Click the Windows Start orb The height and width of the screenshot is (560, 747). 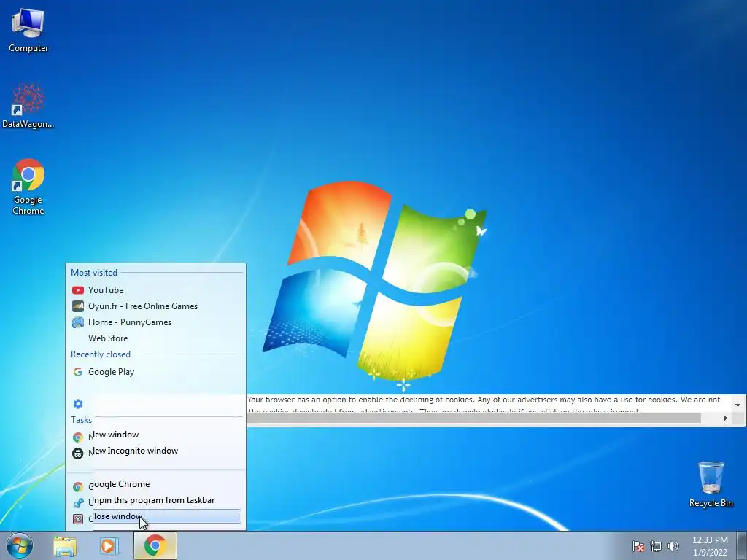tap(20, 545)
